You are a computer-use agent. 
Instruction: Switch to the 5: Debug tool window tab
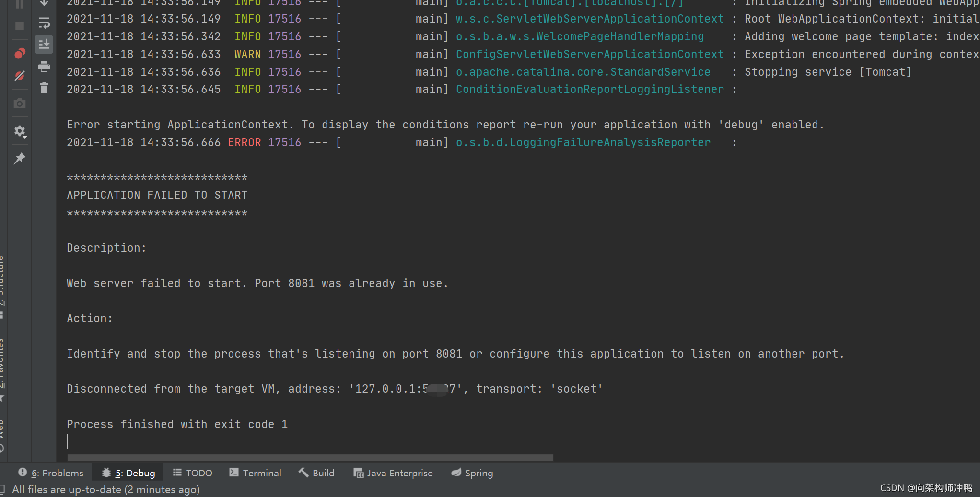click(x=128, y=473)
